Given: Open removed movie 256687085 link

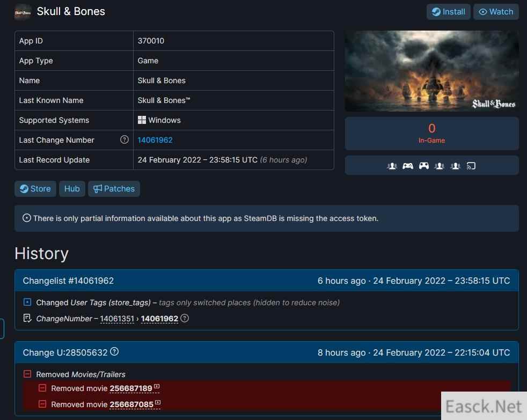Looking at the screenshot, I should coord(132,404).
